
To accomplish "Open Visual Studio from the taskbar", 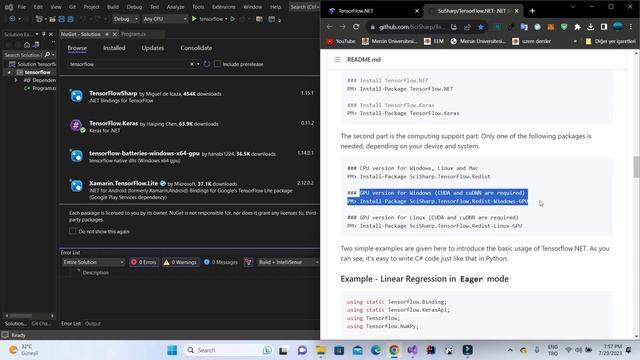I will [x=412, y=350].
